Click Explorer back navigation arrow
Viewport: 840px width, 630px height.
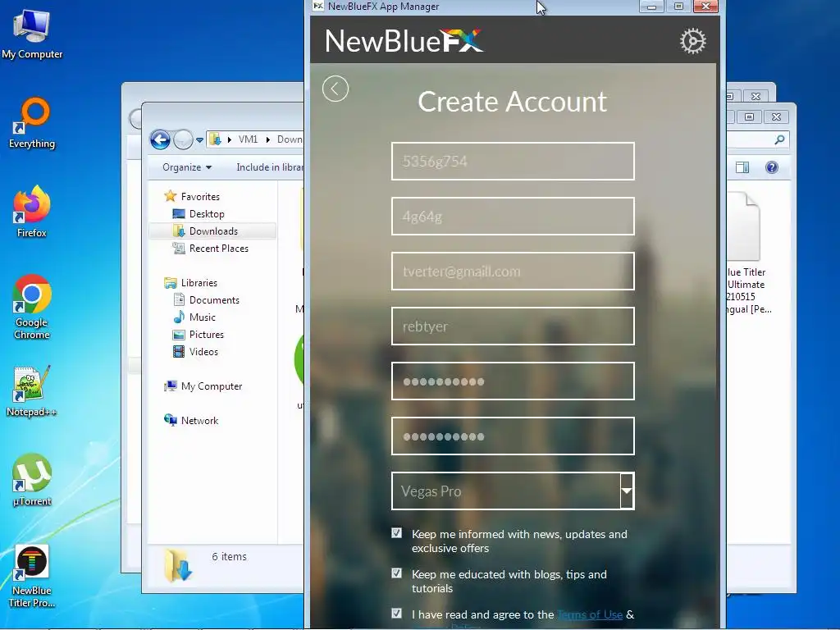pos(160,139)
